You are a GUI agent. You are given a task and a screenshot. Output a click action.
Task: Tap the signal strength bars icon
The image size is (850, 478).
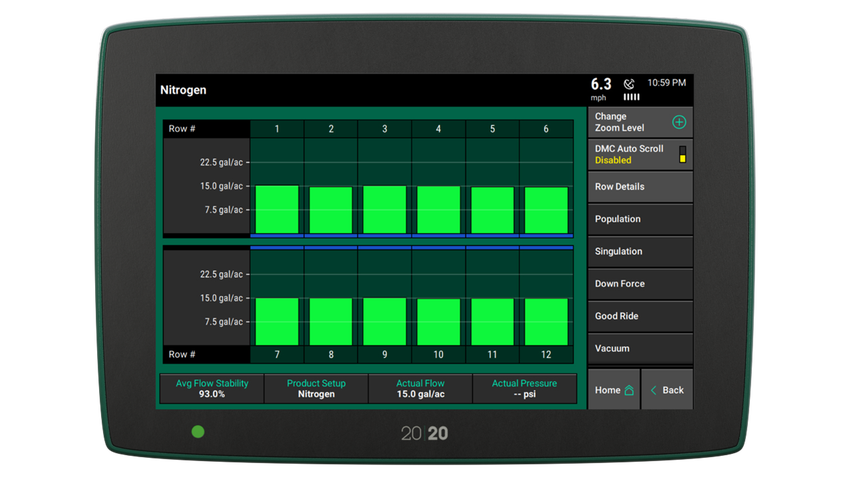(631, 97)
